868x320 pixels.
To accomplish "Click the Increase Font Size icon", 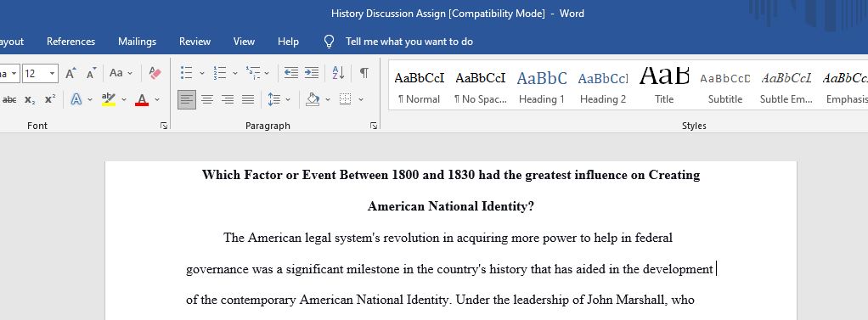I will coord(70,73).
